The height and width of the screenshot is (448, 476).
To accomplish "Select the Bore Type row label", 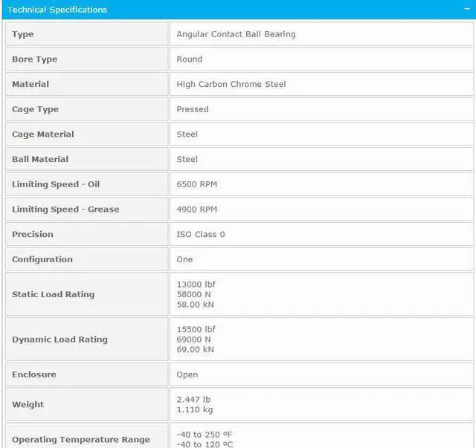I will click(34, 59).
